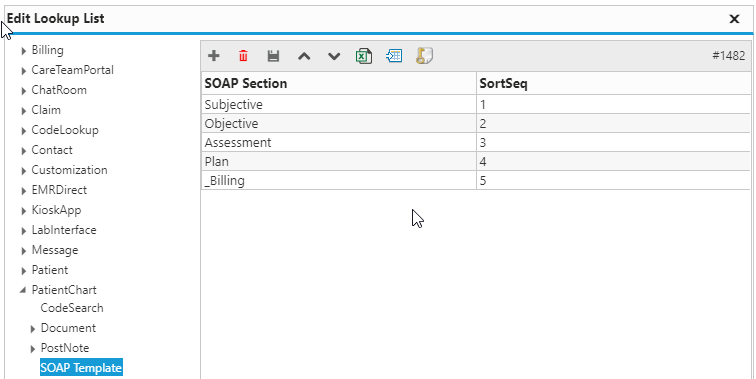Click the red trash delete icon
This screenshot has height=379, width=756.
click(x=243, y=56)
